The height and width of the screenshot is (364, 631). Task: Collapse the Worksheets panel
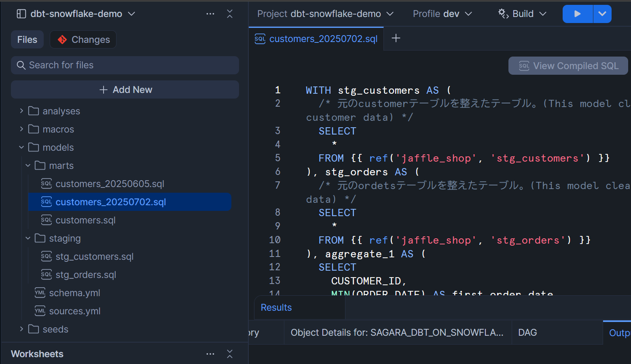point(230,354)
